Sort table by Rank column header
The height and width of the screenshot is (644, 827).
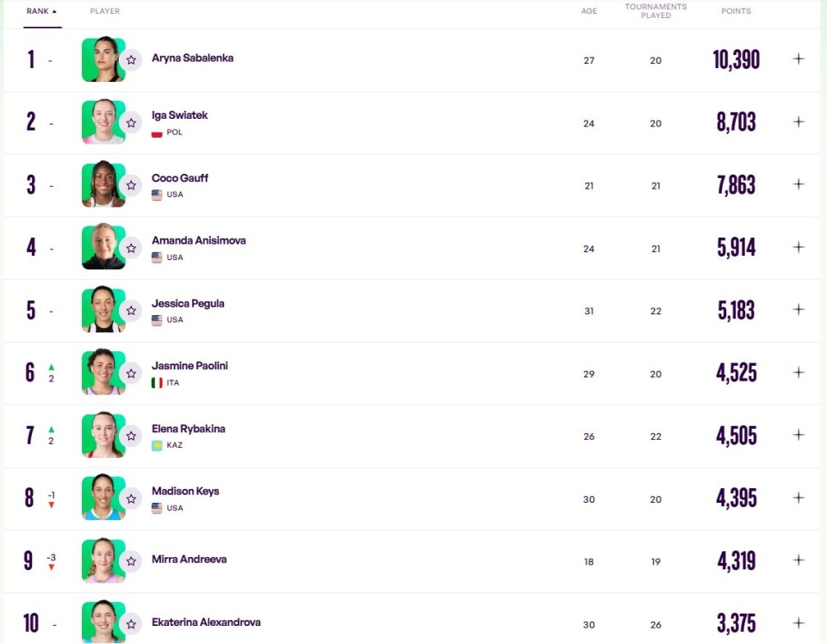[x=41, y=11]
